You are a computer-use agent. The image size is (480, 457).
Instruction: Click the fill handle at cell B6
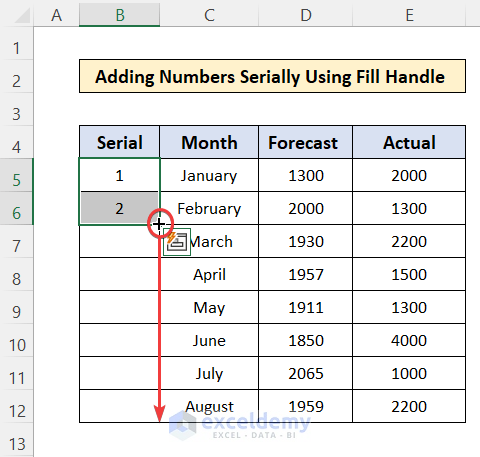click(160, 224)
